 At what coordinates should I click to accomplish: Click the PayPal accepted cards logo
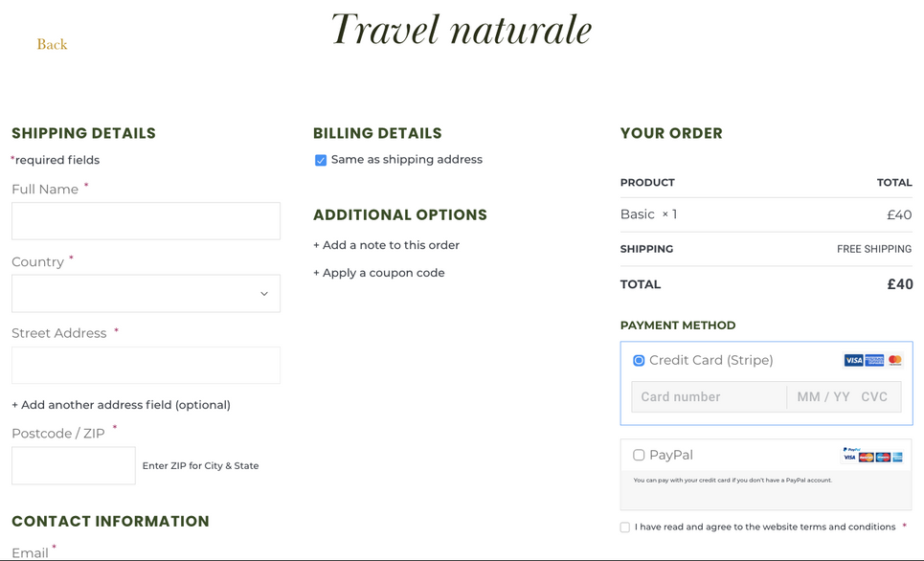[872, 455]
